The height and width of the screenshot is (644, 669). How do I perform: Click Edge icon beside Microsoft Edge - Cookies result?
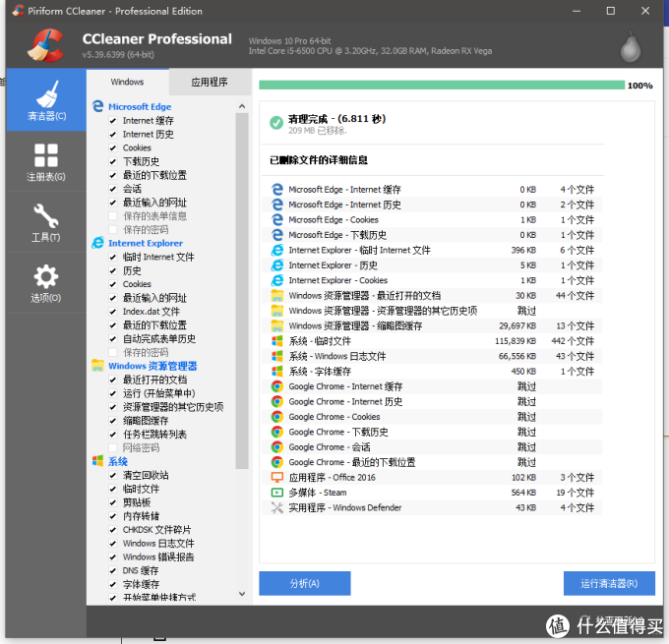(277, 219)
